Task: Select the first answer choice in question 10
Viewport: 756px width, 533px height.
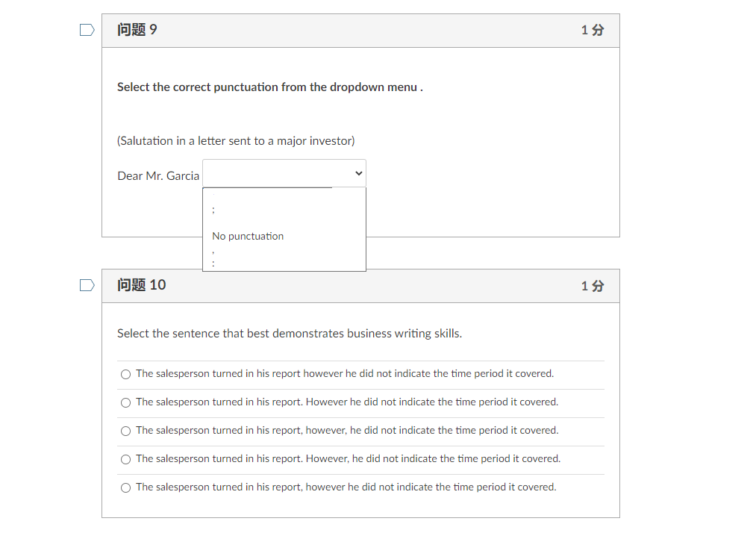Action: [x=125, y=374]
